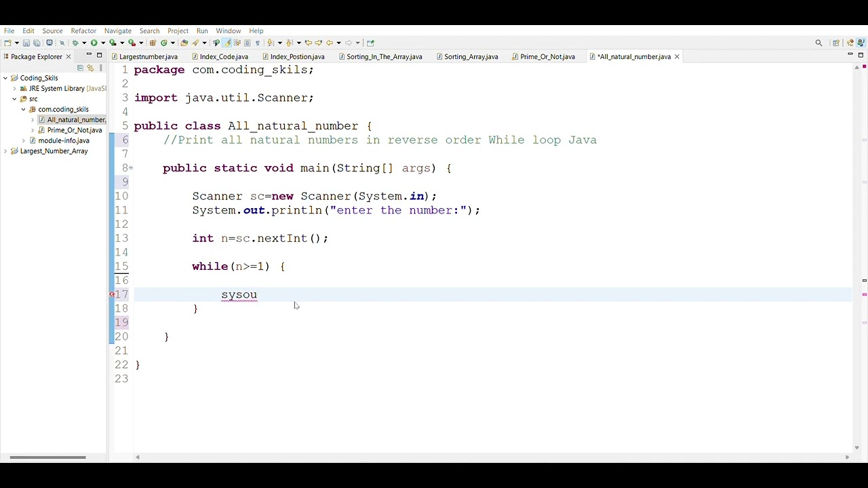868x488 pixels.
Task: Open the File menu
Action: [x=9, y=30]
